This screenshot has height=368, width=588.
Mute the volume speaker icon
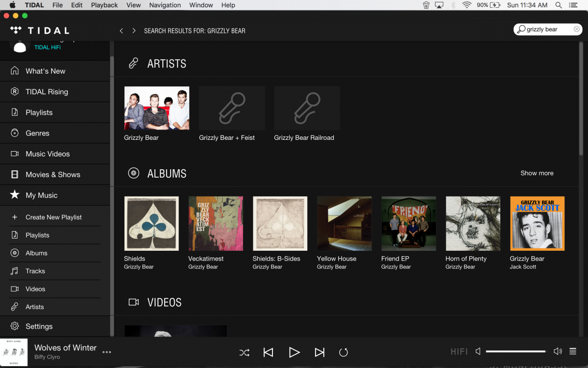[x=478, y=351]
